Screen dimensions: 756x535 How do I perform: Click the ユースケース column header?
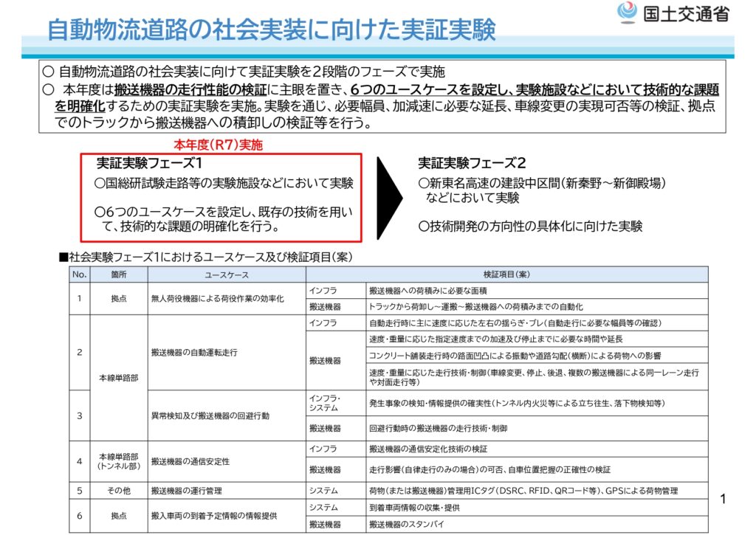(x=227, y=275)
